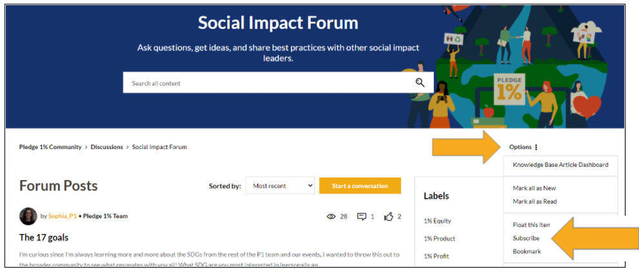Click the thumbs-up kudos icon
Viewport: 644px width, 274px height.
coord(389,217)
